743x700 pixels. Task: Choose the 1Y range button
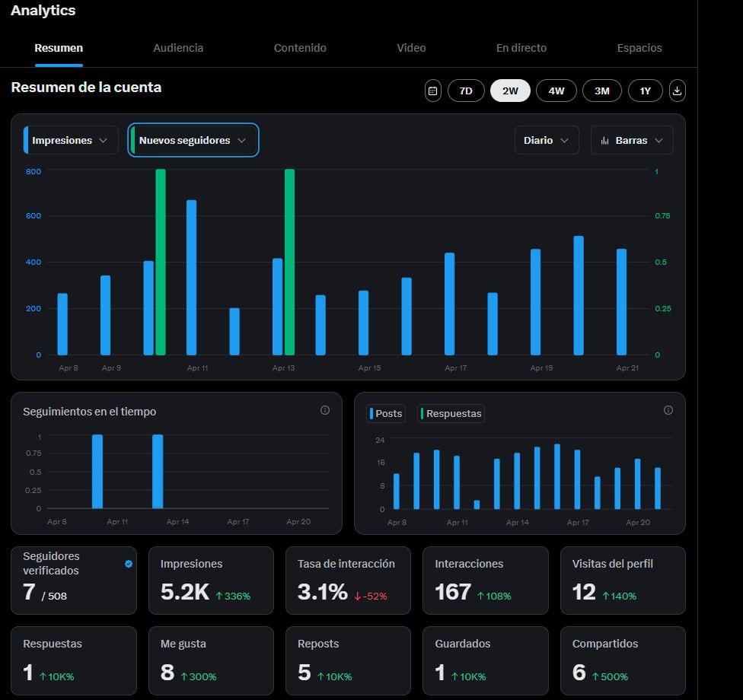coord(645,91)
